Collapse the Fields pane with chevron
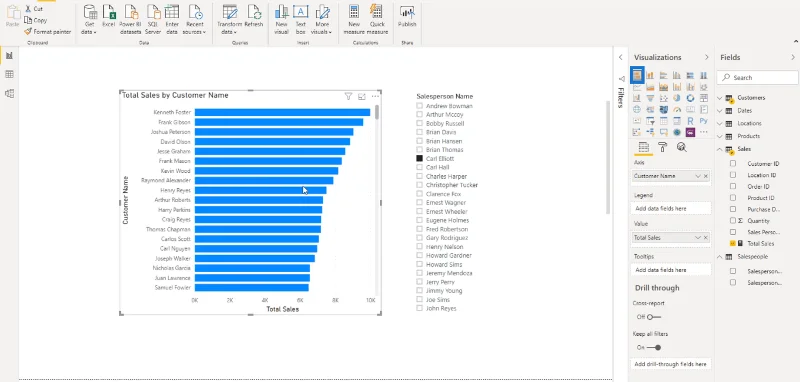Viewport: 800px width, 382px height. click(793, 57)
